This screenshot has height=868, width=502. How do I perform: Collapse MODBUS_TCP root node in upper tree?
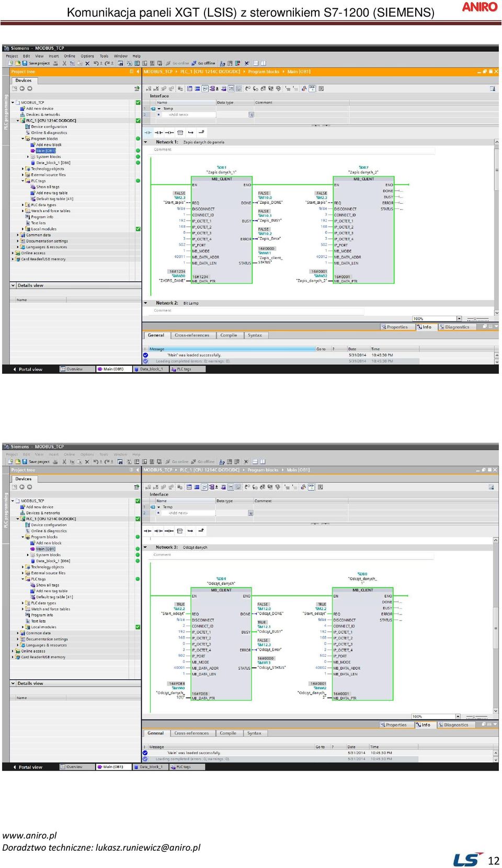(13, 102)
